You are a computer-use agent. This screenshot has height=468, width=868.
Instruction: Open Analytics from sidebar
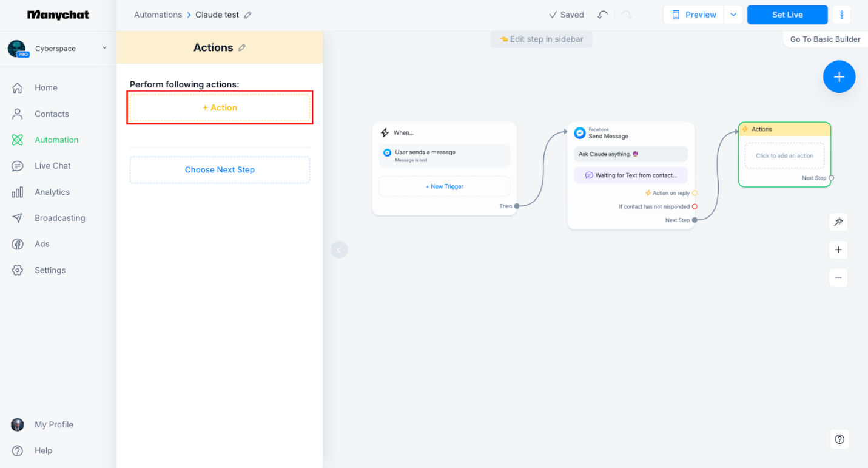pos(52,192)
